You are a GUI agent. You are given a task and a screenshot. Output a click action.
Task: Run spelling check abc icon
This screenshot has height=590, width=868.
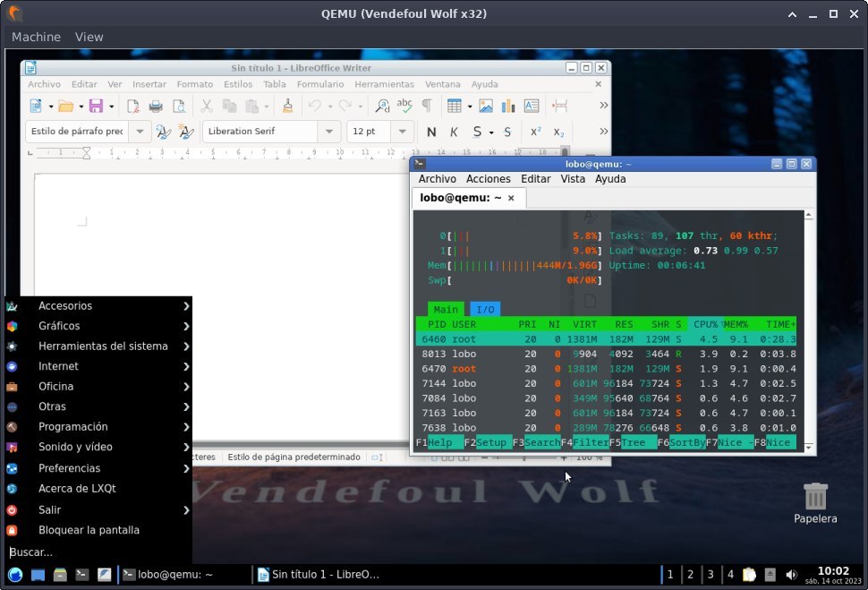pyautogui.click(x=404, y=106)
